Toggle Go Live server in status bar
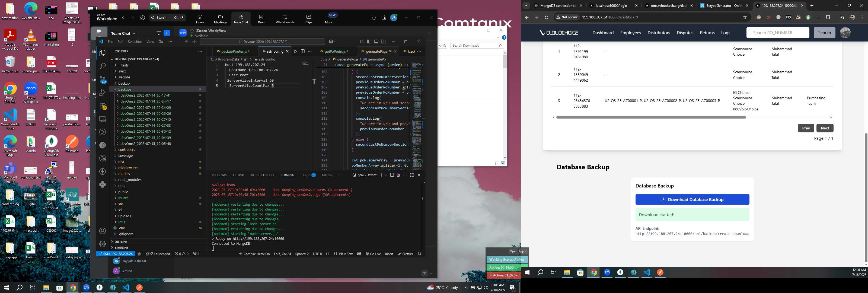The width and height of the screenshot is (868, 293). [x=373, y=254]
